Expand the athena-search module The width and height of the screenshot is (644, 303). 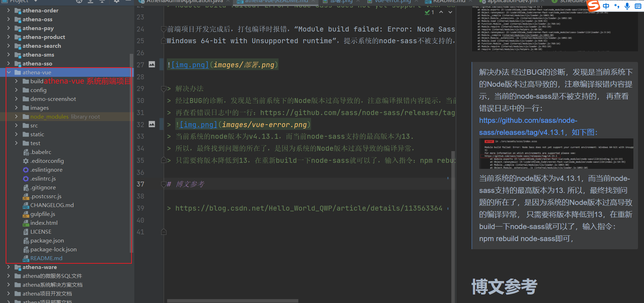tap(8, 46)
